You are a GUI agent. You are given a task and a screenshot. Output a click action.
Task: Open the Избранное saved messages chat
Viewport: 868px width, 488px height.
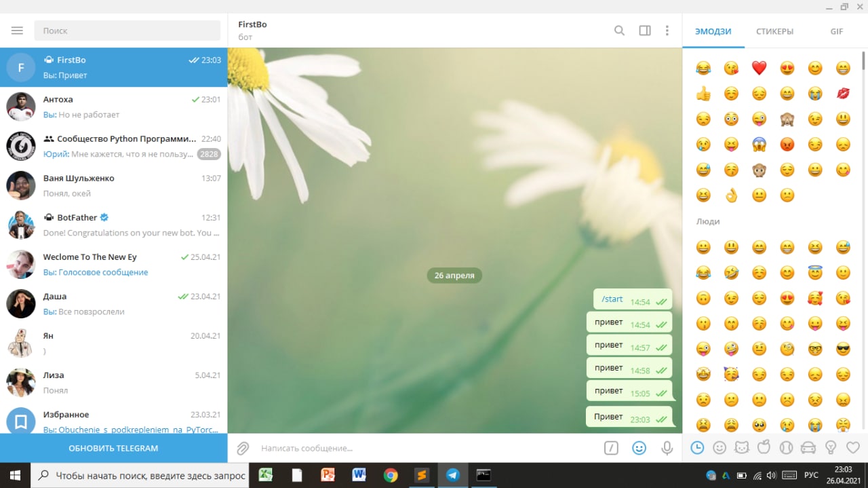(x=114, y=417)
